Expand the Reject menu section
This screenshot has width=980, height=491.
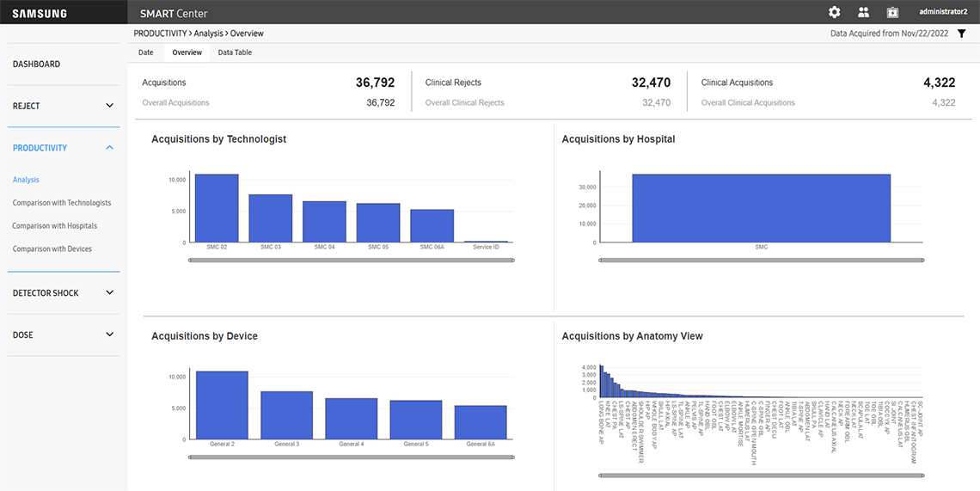pyautogui.click(x=109, y=106)
